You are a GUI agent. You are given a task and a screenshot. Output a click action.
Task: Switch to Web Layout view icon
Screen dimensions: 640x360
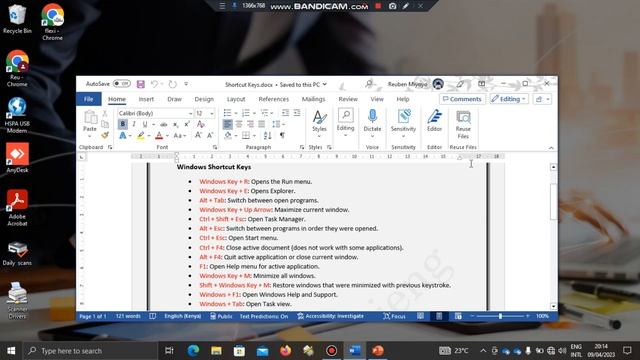click(x=458, y=316)
